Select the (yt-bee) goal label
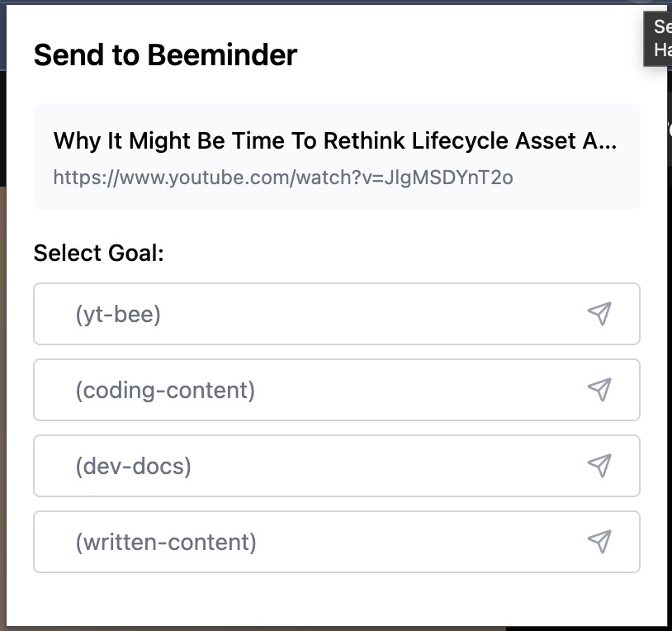The width and height of the screenshot is (672, 631). point(118,315)
